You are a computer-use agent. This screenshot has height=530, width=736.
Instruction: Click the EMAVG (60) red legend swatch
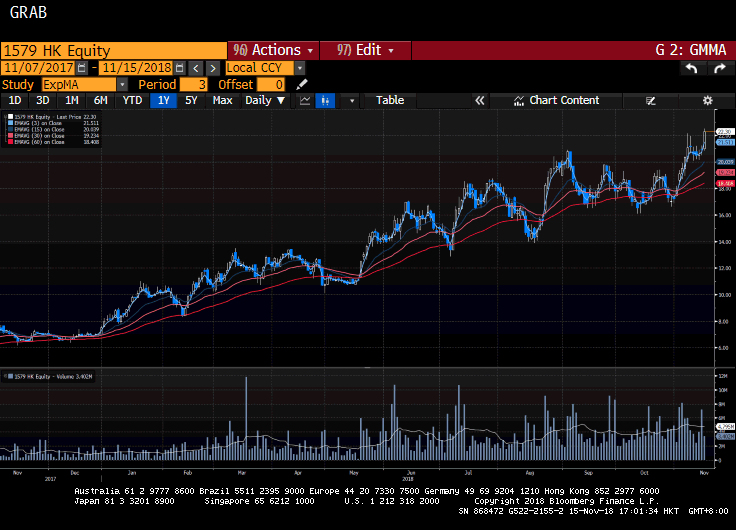pos(10,142)
